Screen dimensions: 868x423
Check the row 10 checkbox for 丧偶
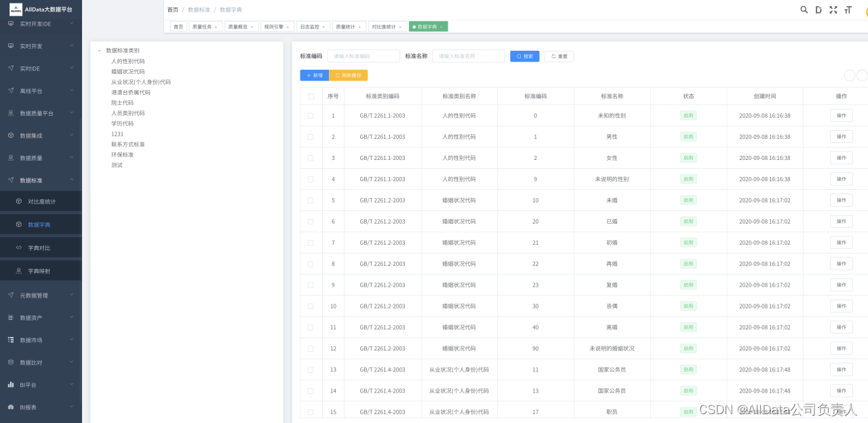coord(311,306)
